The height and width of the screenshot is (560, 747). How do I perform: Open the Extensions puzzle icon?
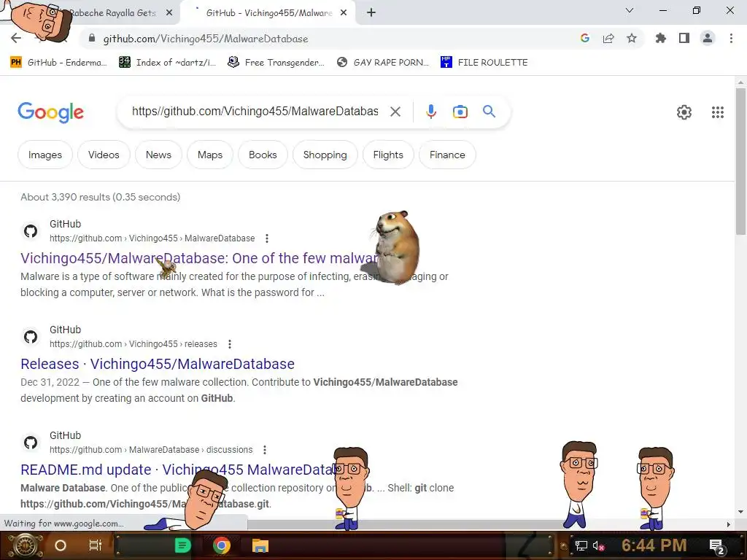click(661, 39)
